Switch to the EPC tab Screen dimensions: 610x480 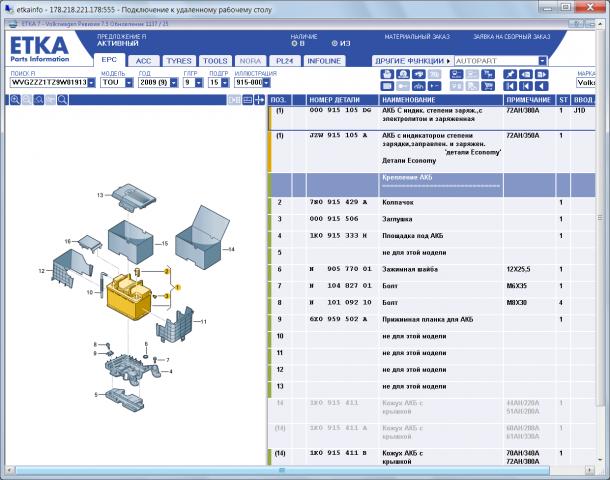pyautogui.click(x=109, y=60)
